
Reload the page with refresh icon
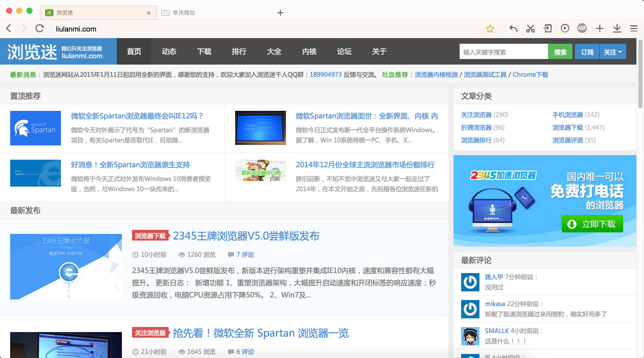pos(40,28)
